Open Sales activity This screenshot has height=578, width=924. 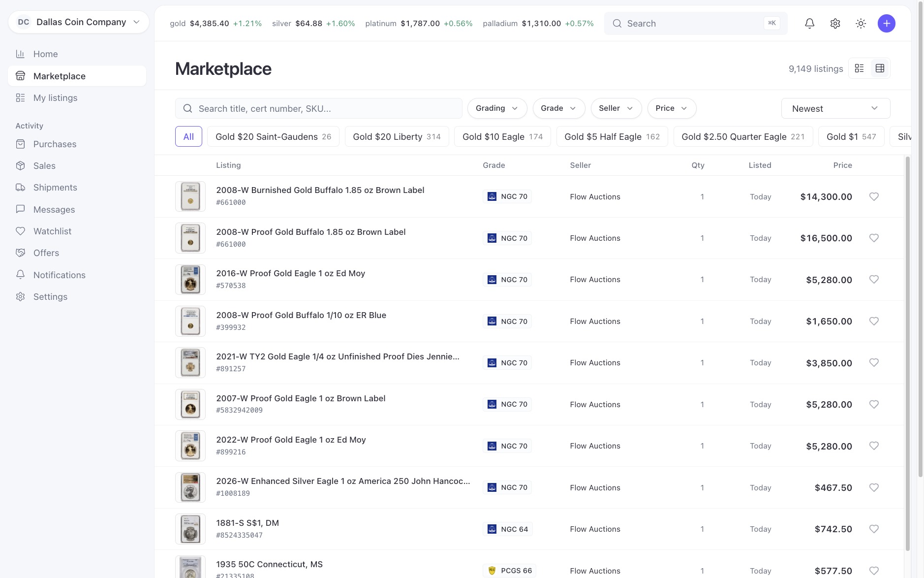(x=77, y=166)
